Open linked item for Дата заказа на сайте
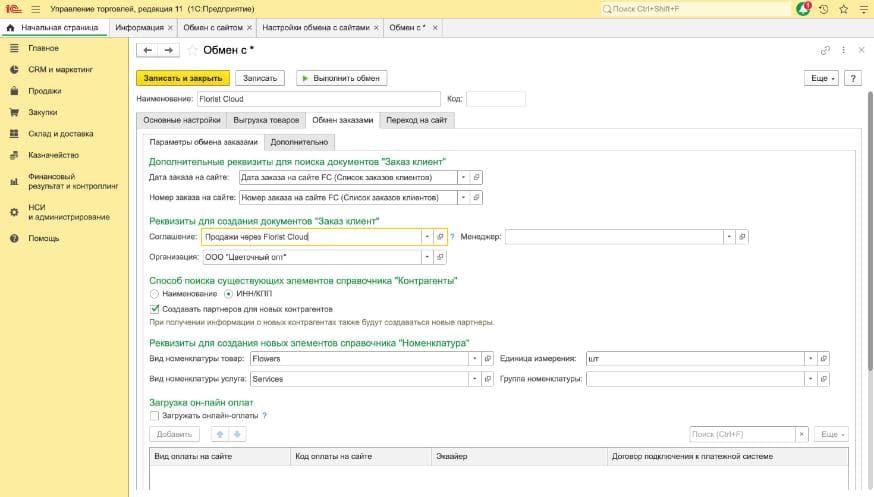The width and height of the screenshot is (874, 497). [476, 177]
